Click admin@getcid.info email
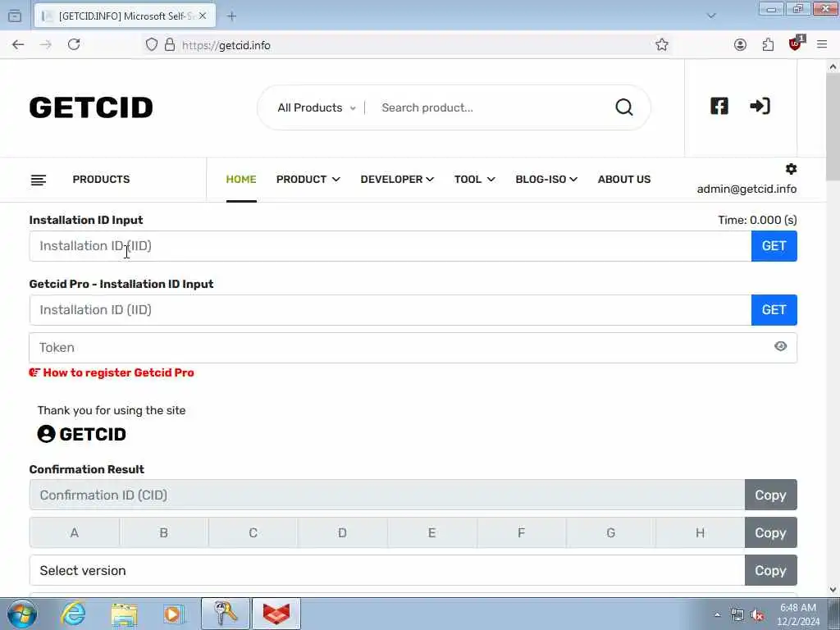840x630 pixels. click(746, 189)
